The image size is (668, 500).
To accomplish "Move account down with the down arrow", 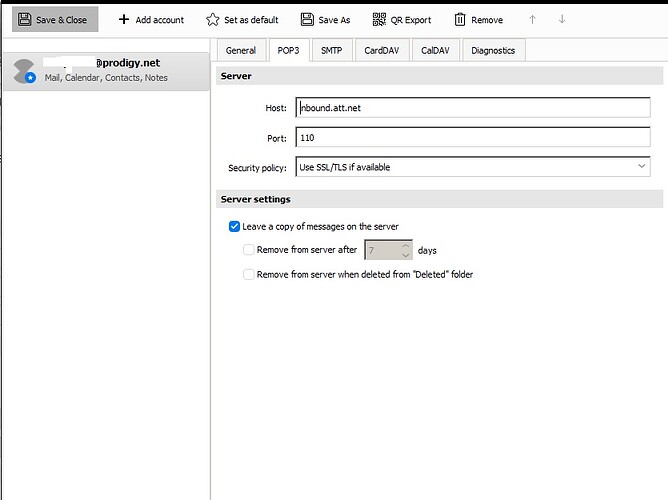I will click(x=562, y=19).
